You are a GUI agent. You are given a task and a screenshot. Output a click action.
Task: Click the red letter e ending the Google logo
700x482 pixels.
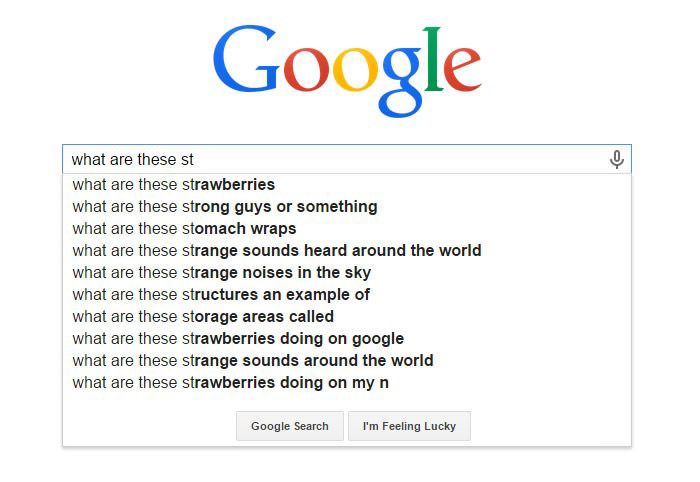coord(462,69)
